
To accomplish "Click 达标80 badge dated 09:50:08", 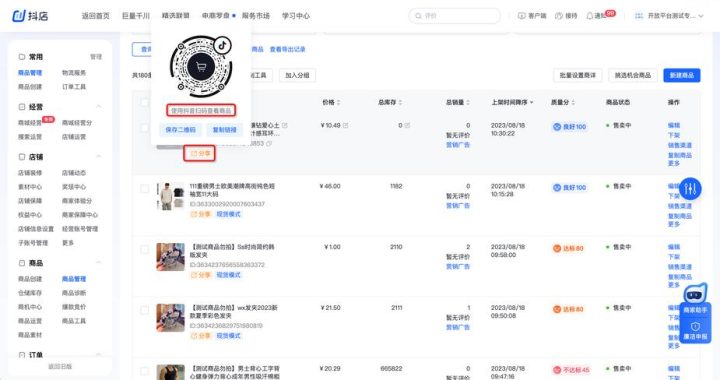I will (568, 309).
